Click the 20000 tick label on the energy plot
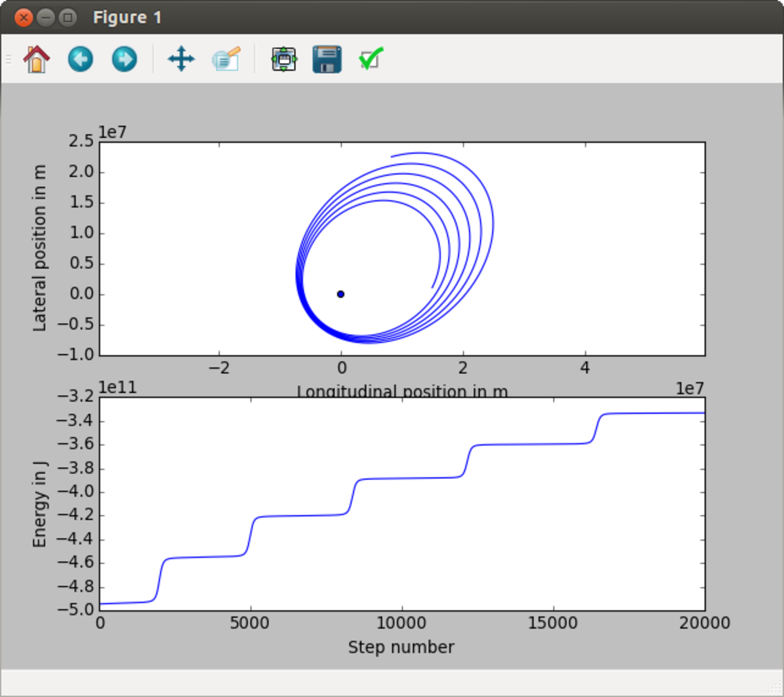784x697 pixels. (x=704, y=623)
